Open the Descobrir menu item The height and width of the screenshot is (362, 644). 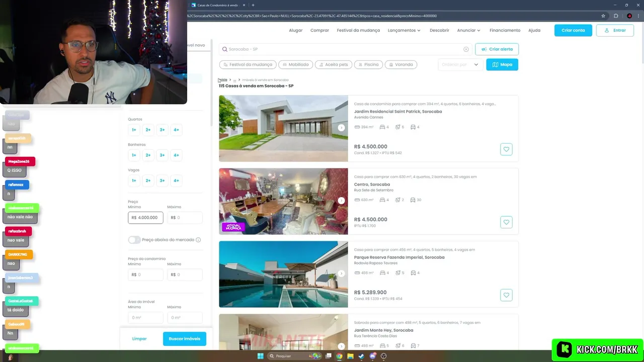(439, 30)
